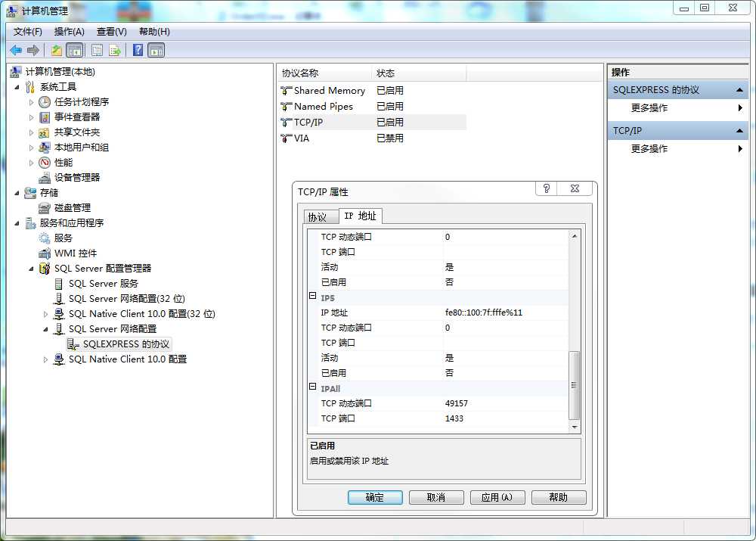
Task: Select SQLEXPRESS 的协议 tree item
Action: pos(125,344)
